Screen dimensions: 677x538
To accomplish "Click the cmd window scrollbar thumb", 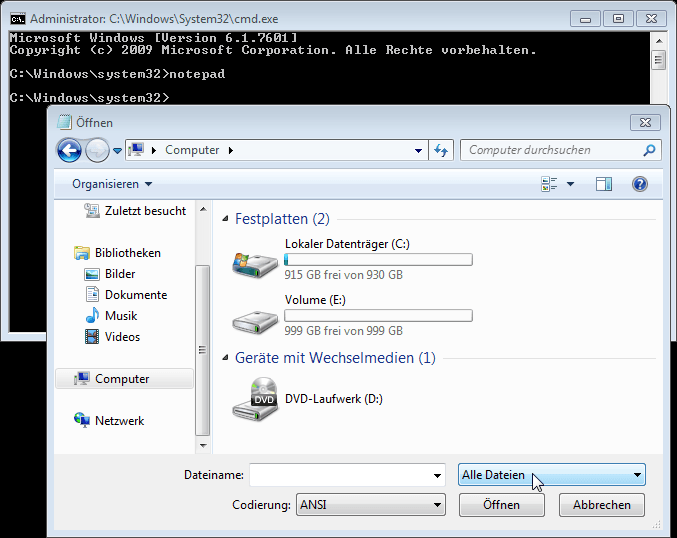I will [658, 60].
